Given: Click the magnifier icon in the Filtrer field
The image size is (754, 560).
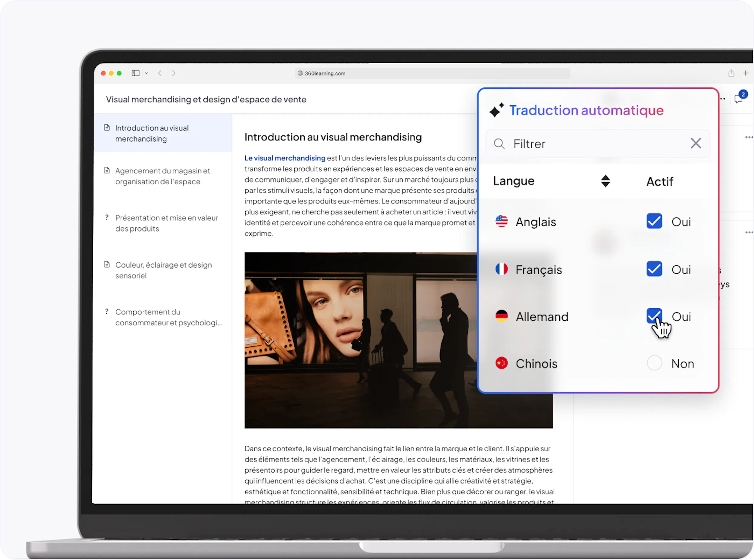Looking at the screenshot, I should [x=499, y=144].
